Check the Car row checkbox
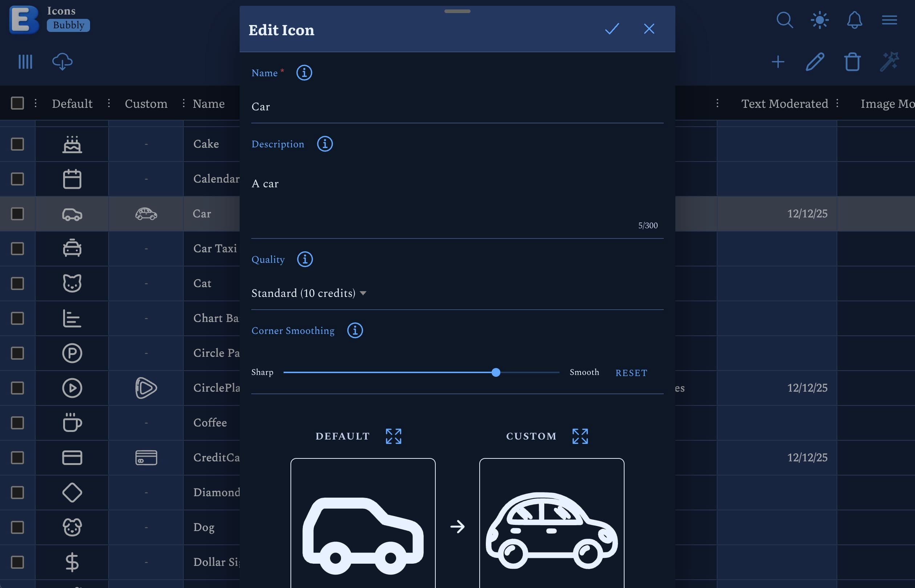The height and width of the screenshot is (588, 915). click(17, 214)
